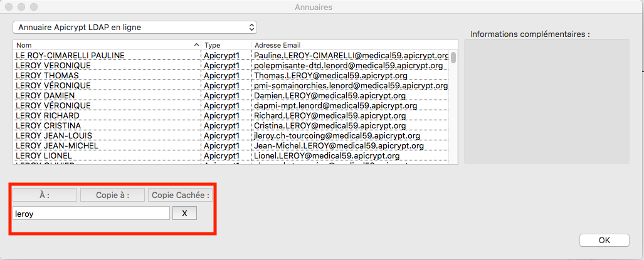The image size is (644, 260).
Task: Clear the search with the X button
Action: (x=184, y=213)
